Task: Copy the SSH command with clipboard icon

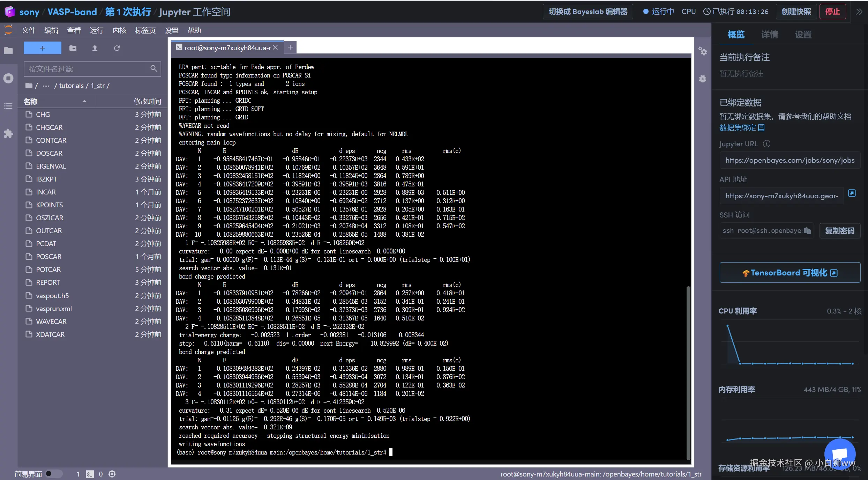Action: pos(807,231)
